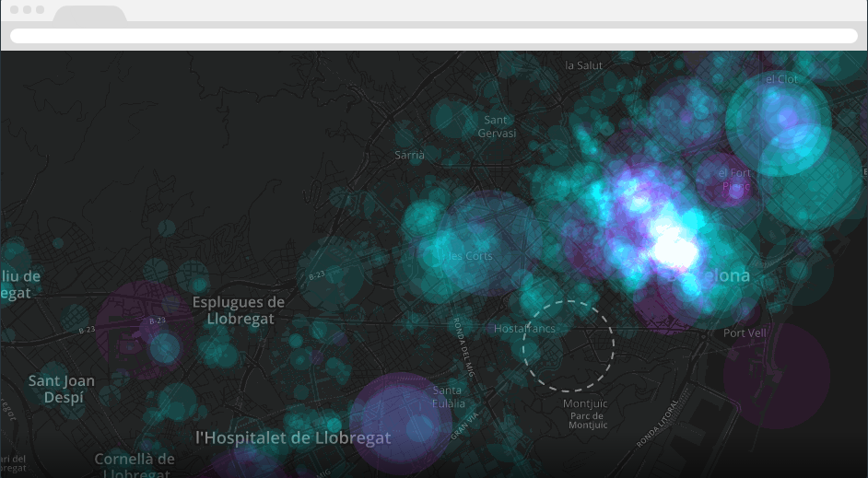The height and width of the screenshot is (478, 868).
Task: Click the 'Sant Gervasi' map label
Action: point(497,127)
